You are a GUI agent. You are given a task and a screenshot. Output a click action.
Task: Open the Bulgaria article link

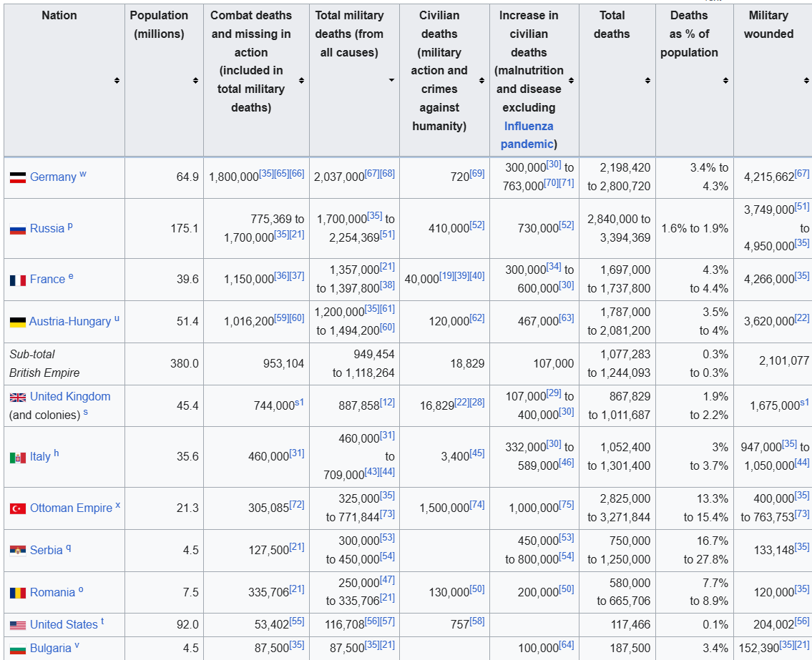point(51,648)
